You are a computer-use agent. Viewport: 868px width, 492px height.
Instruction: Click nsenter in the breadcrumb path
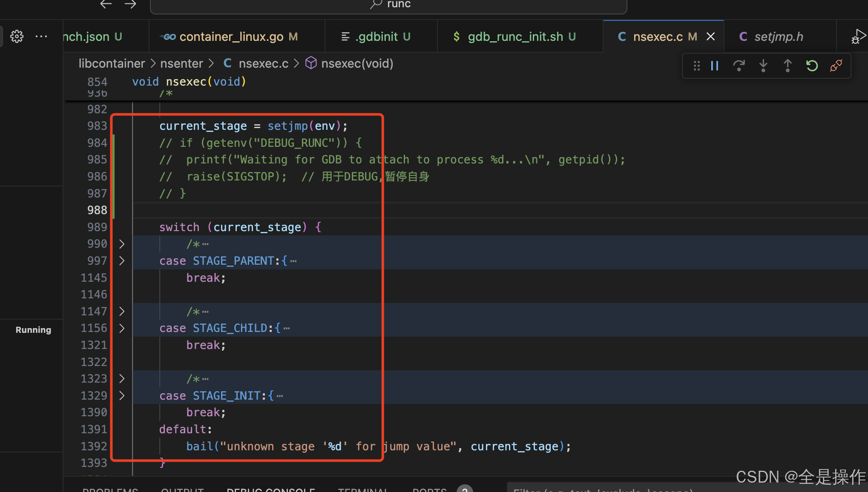181,63
